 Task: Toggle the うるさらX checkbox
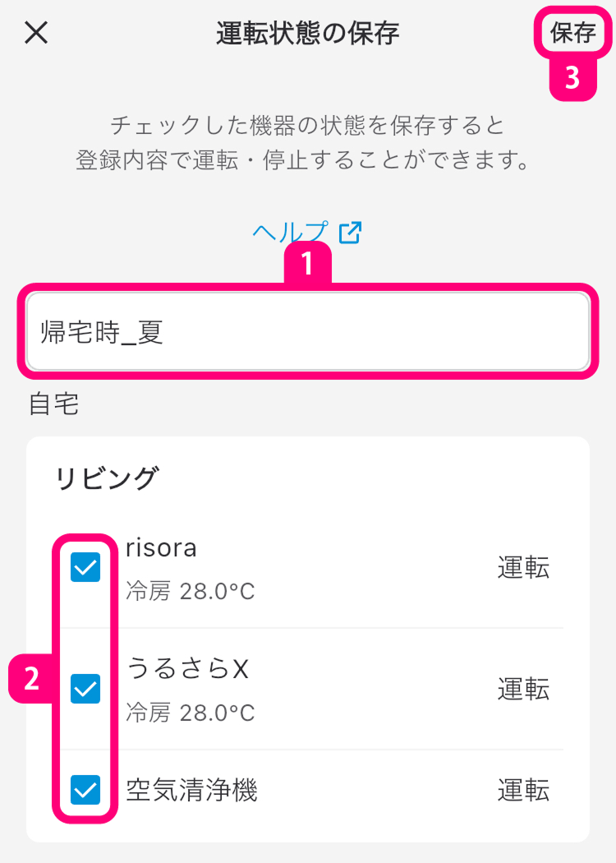[85, 689]
